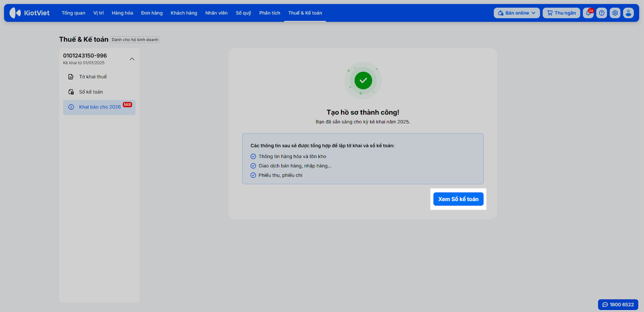Click the check icon beside Phiếu thu, phiếu chi
Screen dimensions: 644x312
point(253,175)
